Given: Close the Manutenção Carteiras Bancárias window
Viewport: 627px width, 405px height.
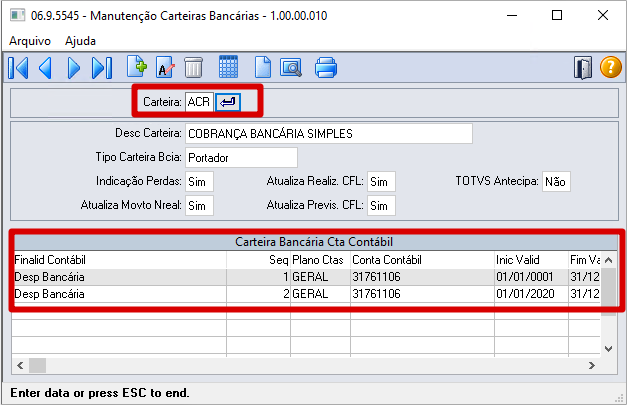Looking at the screenshot, I should 603,16.
